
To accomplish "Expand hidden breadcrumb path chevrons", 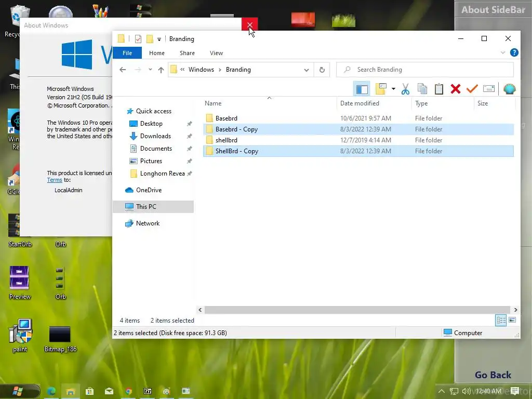I will (x=182, y=70).
